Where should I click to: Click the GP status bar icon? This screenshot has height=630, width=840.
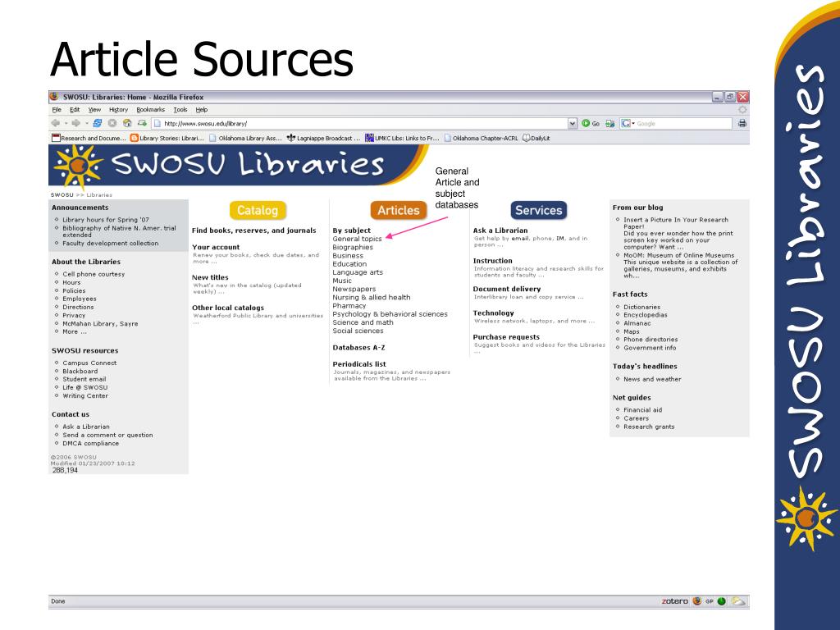pyautogui.click(x=710, y=601)
